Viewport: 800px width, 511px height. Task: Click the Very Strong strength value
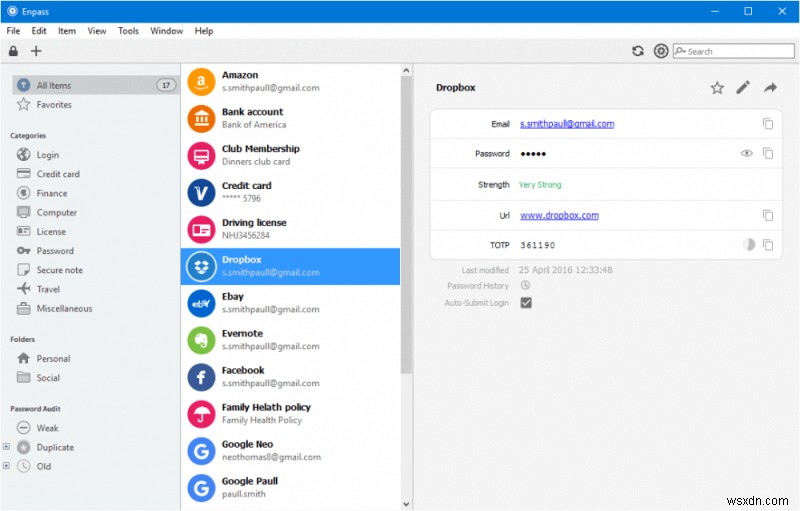(540, 185)
